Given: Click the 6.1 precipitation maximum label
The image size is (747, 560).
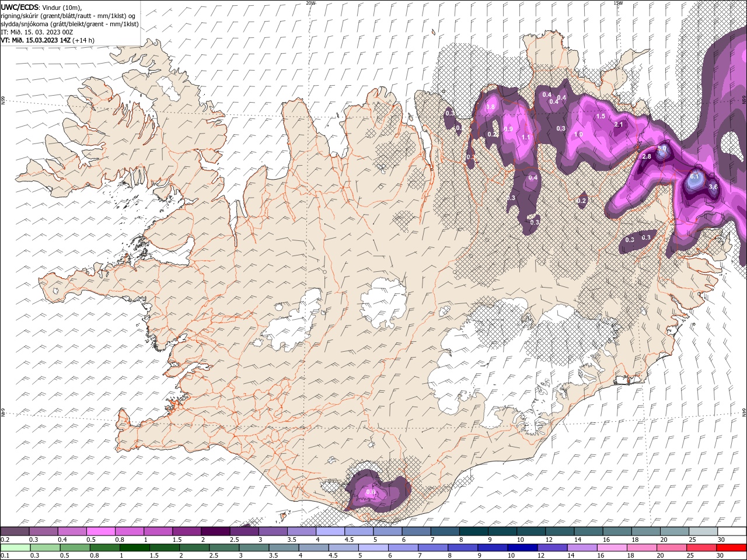Looking at the screenshot, I should [x=694, y=176].
